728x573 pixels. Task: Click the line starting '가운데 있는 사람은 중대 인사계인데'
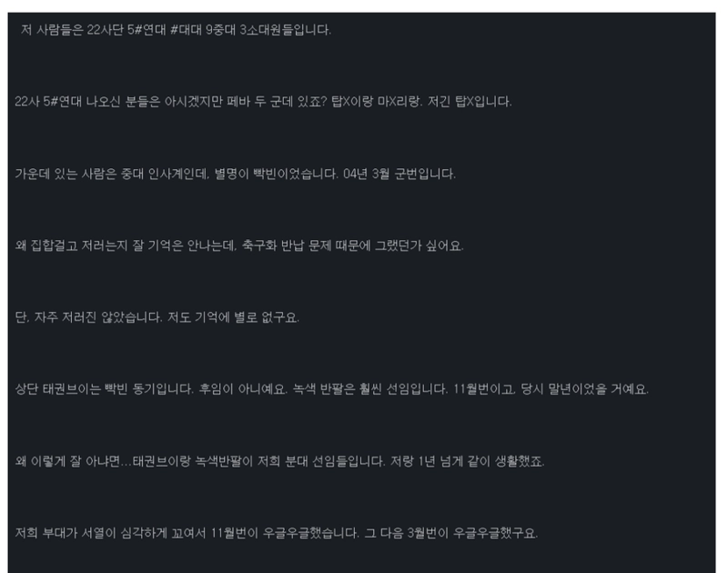[236, 174]
